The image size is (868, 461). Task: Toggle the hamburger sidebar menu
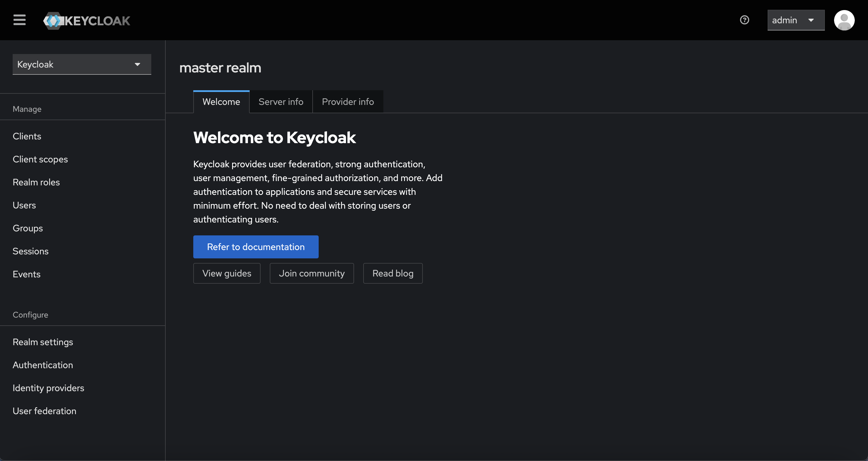pos(20,20)
